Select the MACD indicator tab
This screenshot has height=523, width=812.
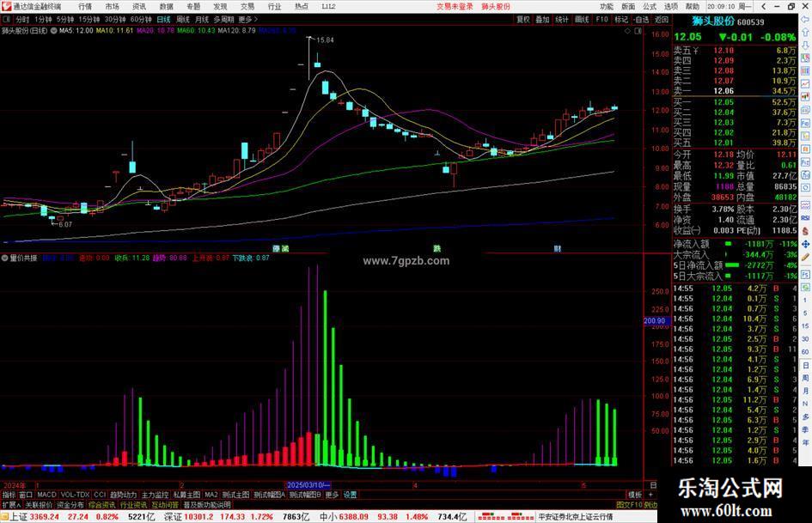coord(46,495)
